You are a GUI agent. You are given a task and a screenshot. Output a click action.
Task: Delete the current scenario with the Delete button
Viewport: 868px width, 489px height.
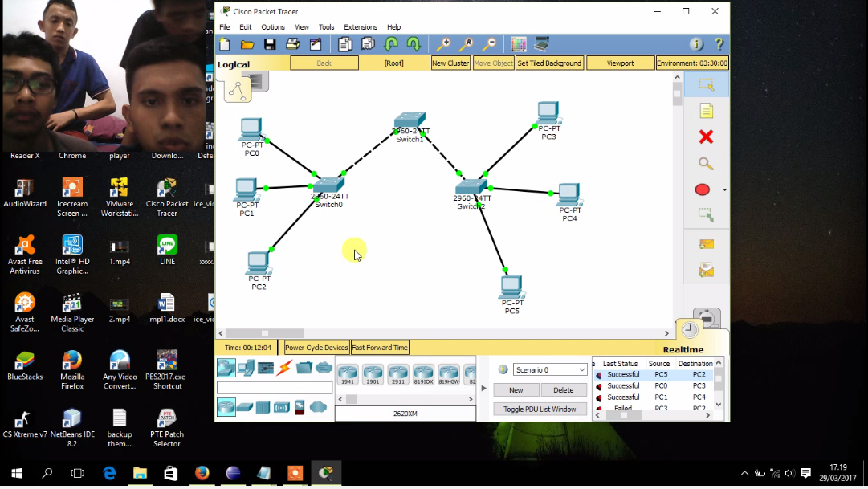(x=564, y=390)
